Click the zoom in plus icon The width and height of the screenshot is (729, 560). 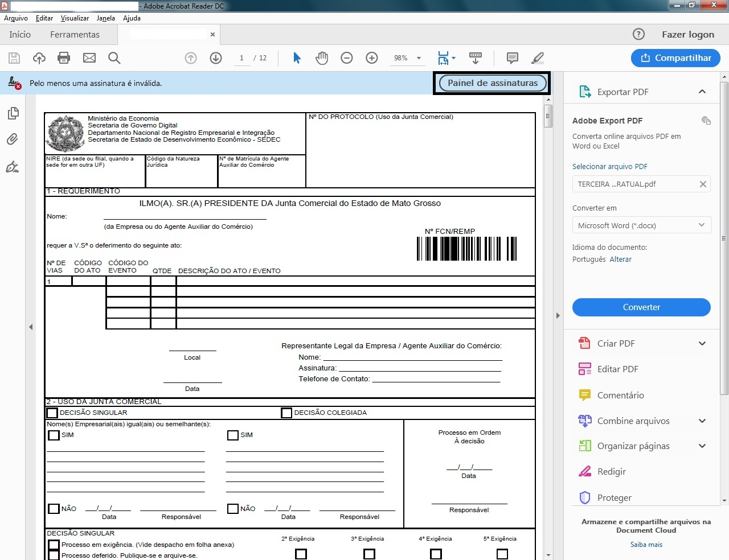coord(372,58)
